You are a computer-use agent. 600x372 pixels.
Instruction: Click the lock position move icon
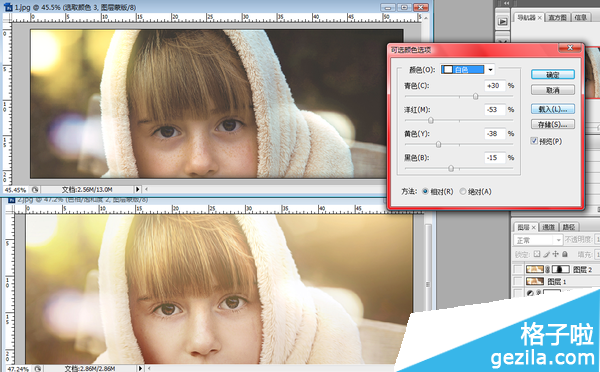click(555, 254)
